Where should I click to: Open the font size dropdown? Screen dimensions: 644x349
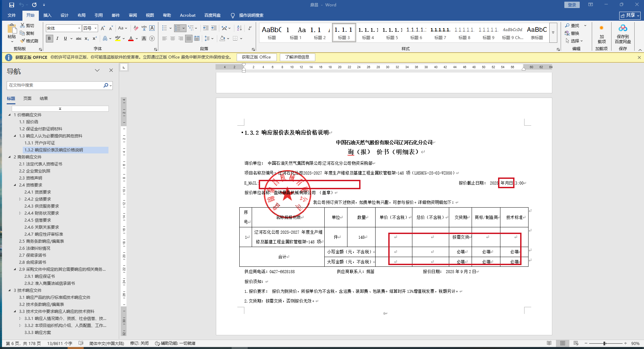click(x=95, y=28)
